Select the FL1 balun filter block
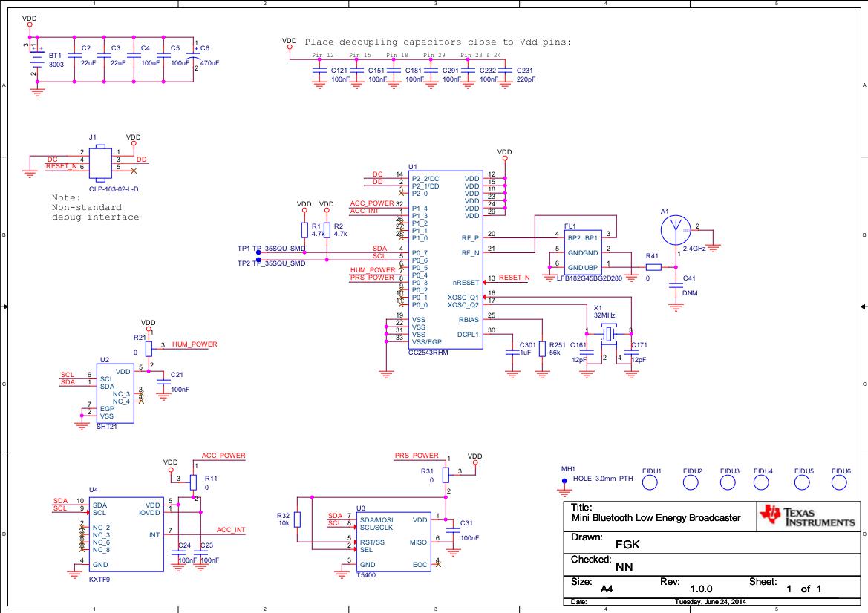 (x=582, y=252)
